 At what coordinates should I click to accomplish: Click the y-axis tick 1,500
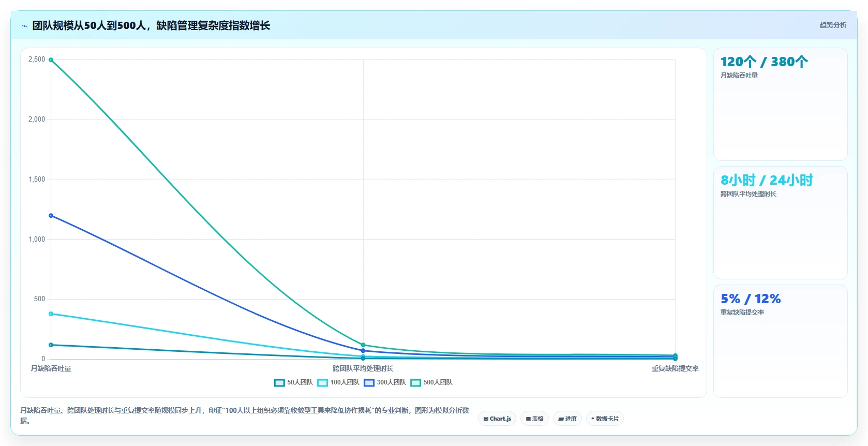pyautogui.click(x=37, y=180)
